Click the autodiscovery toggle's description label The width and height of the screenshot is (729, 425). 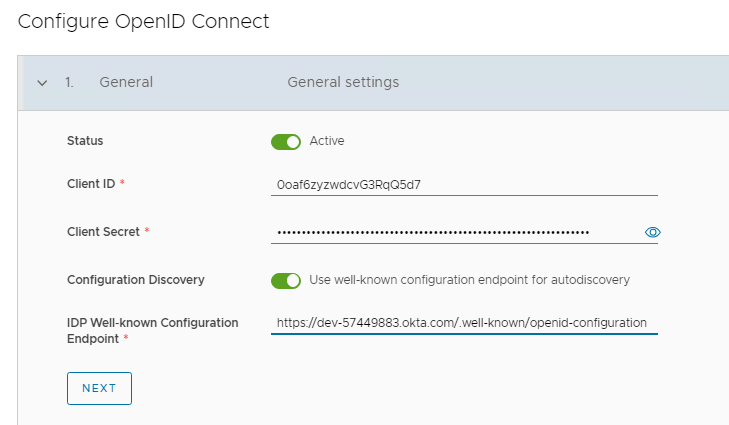click(469, 280)
